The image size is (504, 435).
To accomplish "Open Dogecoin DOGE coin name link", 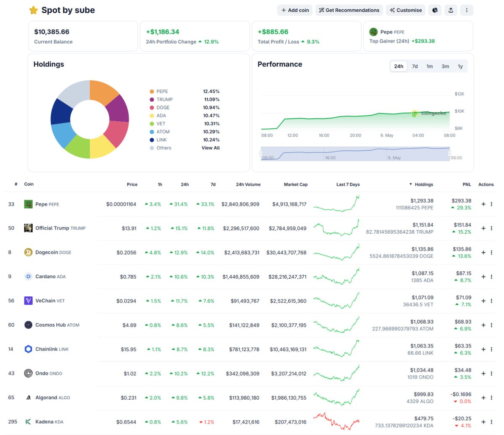I will [53, 253].
